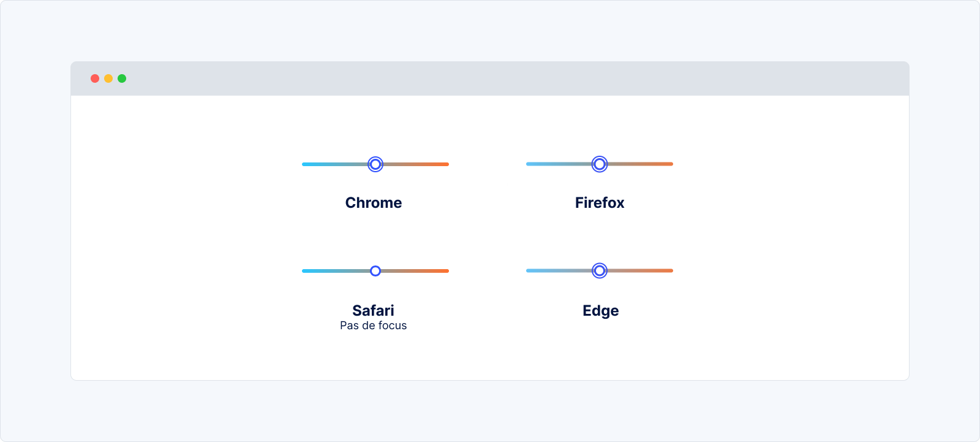This screenshot has height=442, width=980.
Task: Click the Safari slider thumb
Action: [375, 271]
